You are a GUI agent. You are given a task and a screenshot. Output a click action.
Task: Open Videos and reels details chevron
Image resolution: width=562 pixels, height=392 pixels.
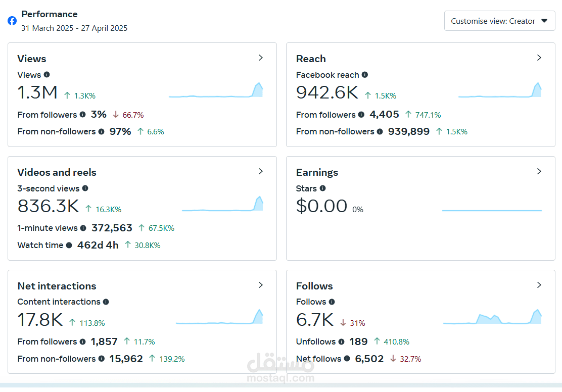click(261, 171)
